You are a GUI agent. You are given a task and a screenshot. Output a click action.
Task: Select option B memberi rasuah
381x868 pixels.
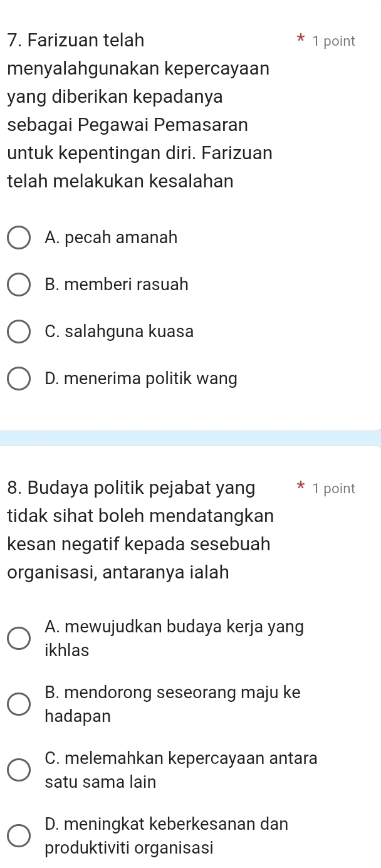click(19, 285)
